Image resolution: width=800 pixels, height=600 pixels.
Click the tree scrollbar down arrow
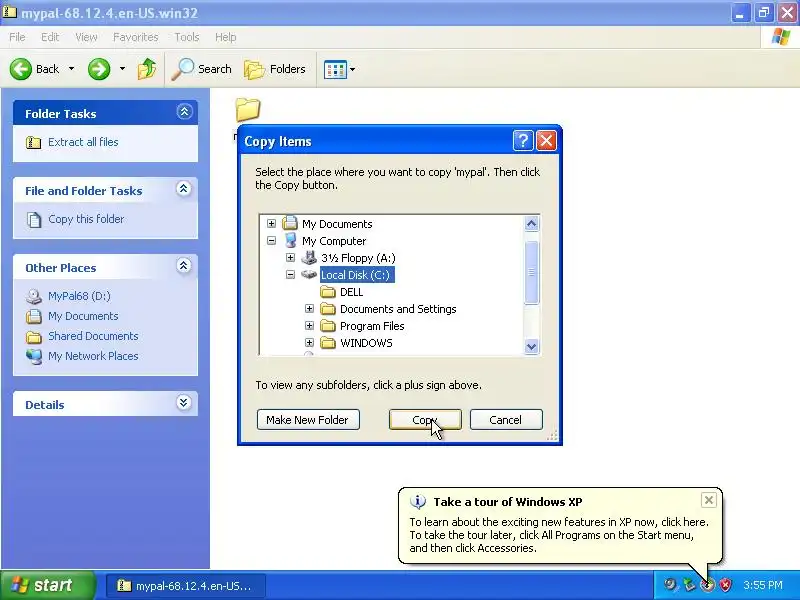click(531, 346)
